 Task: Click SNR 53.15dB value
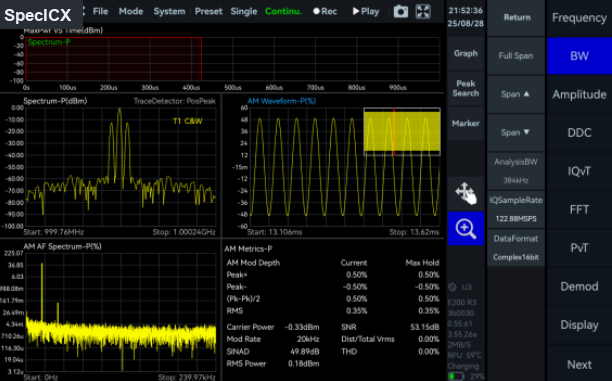coord(425,327)
